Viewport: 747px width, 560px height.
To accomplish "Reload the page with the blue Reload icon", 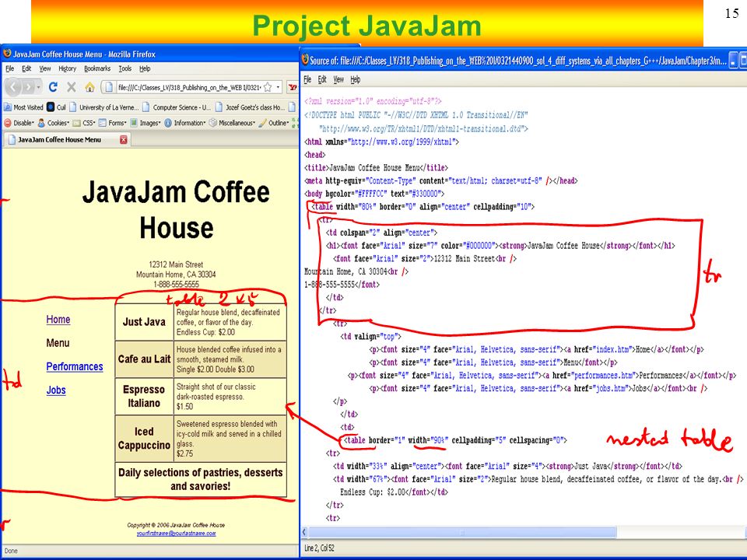I will tap(53, 87).
